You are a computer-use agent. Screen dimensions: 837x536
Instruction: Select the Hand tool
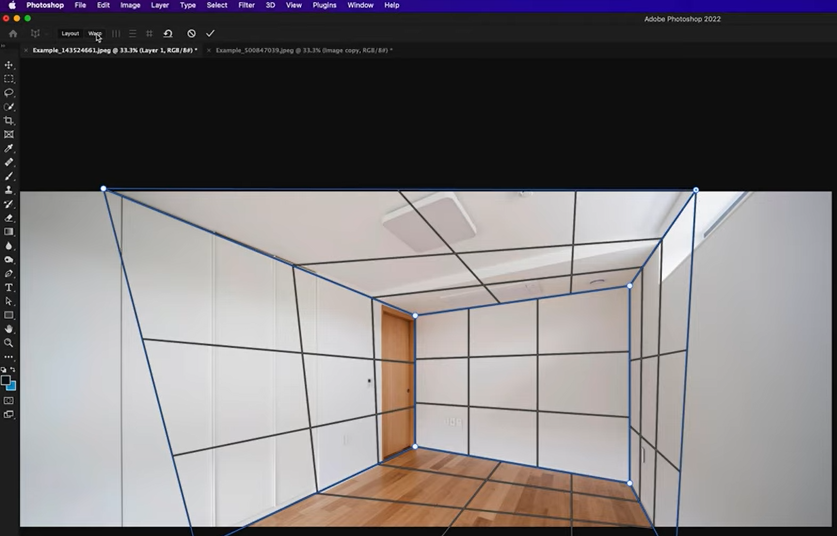9,329
